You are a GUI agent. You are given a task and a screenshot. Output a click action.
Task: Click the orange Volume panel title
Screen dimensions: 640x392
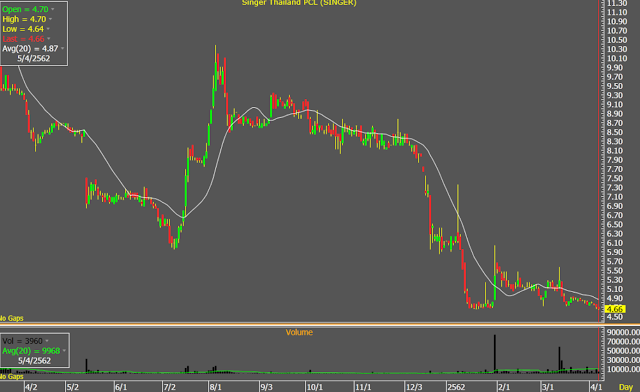click(299, 332)
